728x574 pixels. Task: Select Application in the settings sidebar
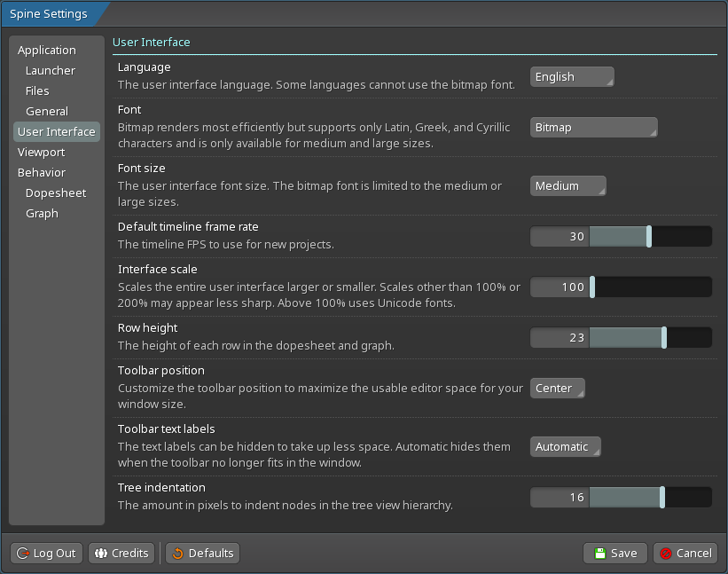click(x=47, y=51)
